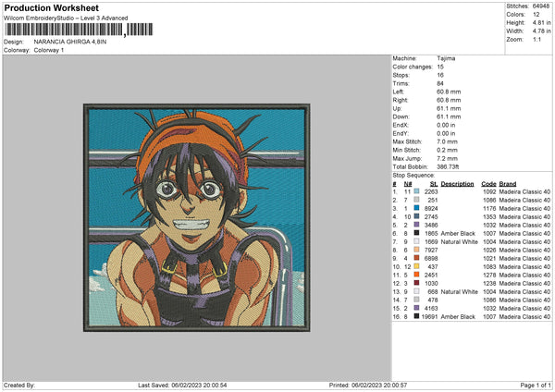555x392 pixels.
Task: Select the Colorway 1 value
Action: point(49,50)
